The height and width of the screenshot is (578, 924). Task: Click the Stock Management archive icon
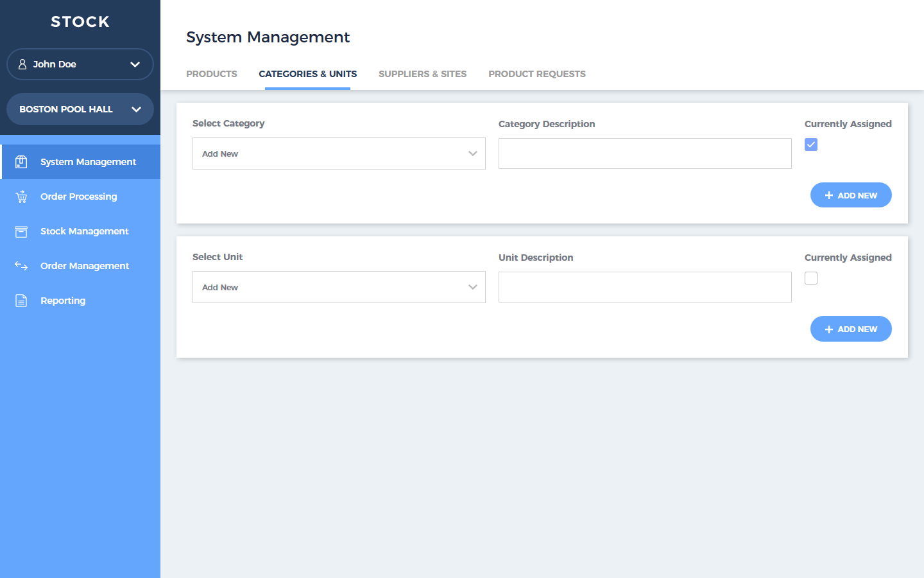[x=21, y=231]
